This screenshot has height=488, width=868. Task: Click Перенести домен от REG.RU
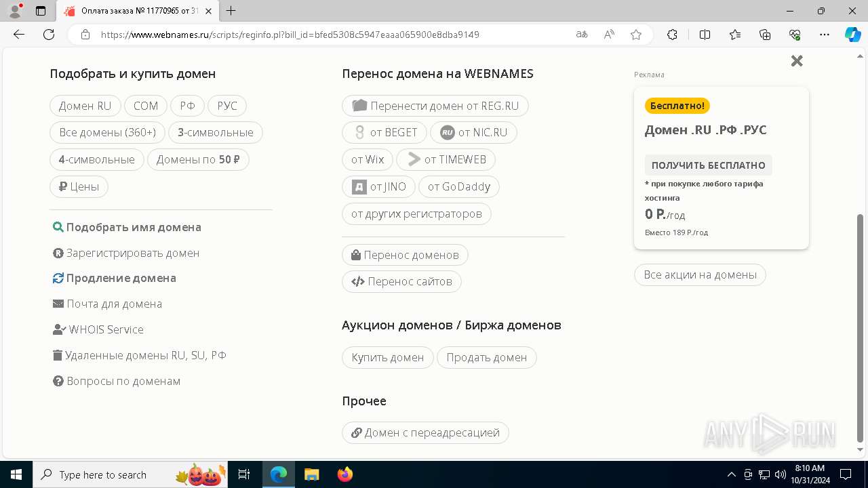(x=435, y=106)
